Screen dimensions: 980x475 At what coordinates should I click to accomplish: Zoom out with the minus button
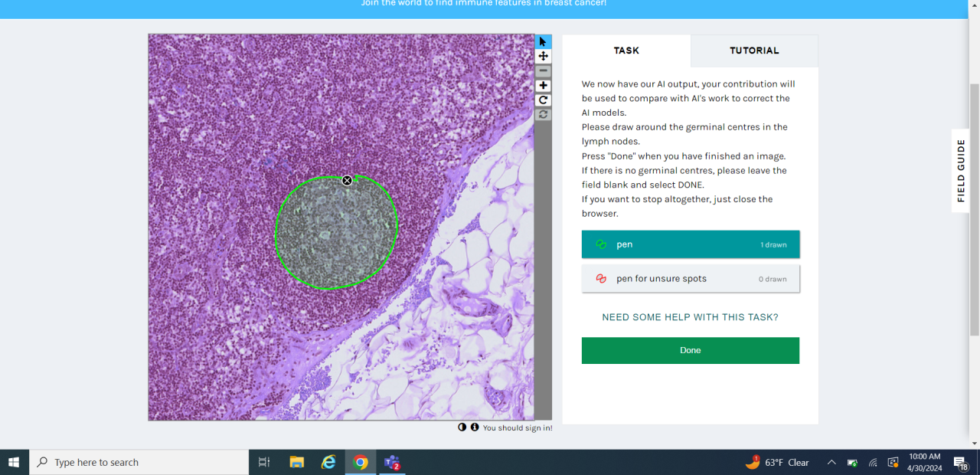543,70
